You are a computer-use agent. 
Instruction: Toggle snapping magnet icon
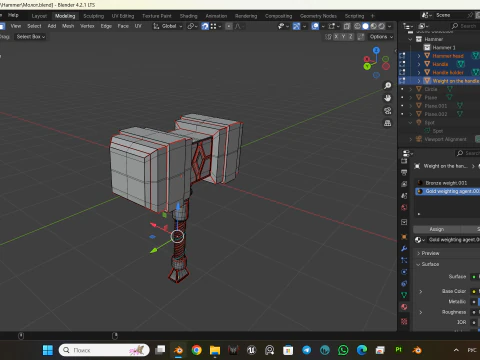205,26
